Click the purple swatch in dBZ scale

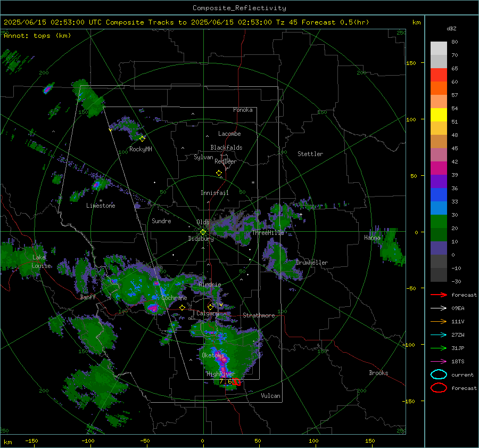tap(439, 181)
